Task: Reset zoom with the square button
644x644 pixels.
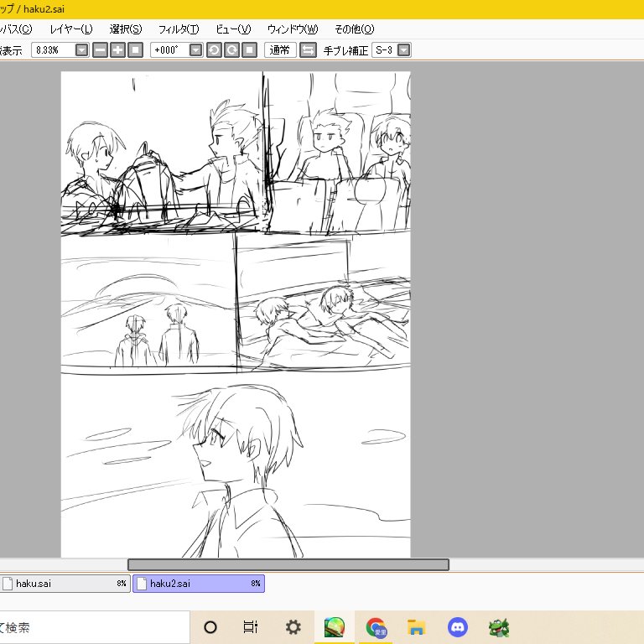Action: coord(136,50)
